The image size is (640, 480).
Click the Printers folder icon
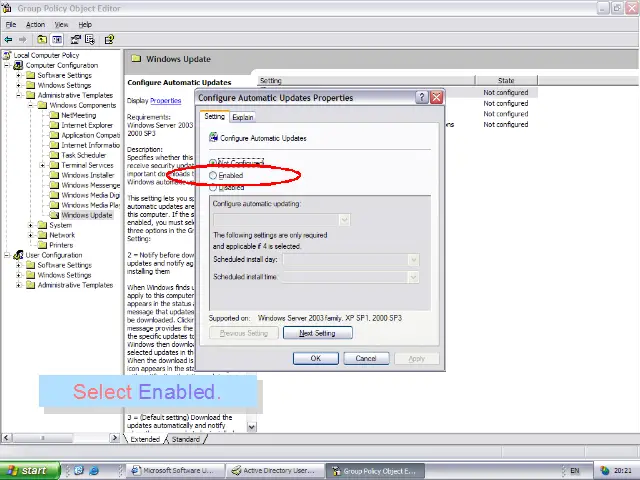(42, 245)
